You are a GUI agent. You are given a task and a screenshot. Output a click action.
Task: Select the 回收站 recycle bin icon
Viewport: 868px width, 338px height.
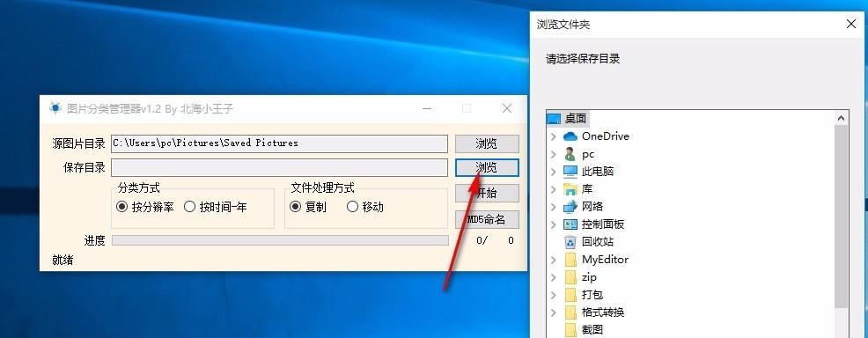click(570, 242)
